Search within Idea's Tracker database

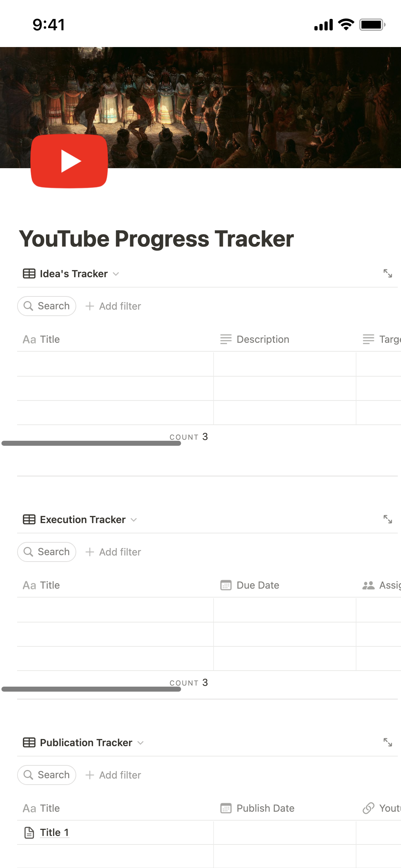click(47, 306)
